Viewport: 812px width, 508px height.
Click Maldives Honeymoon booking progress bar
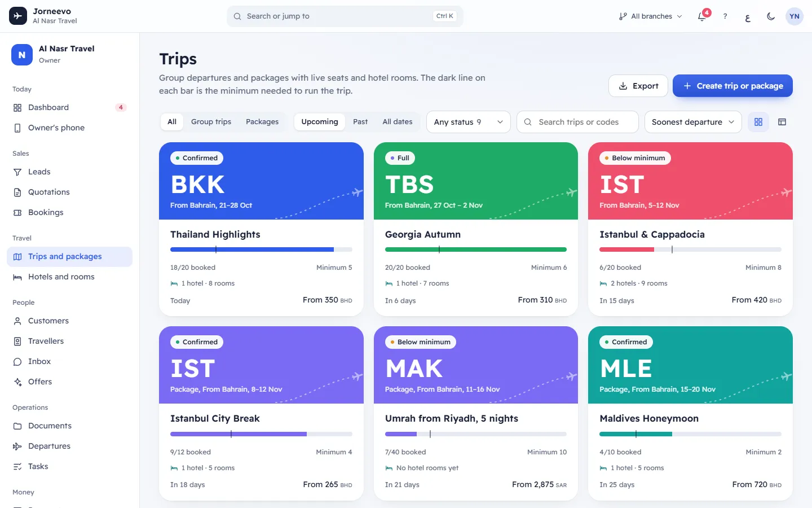point(690,434)
